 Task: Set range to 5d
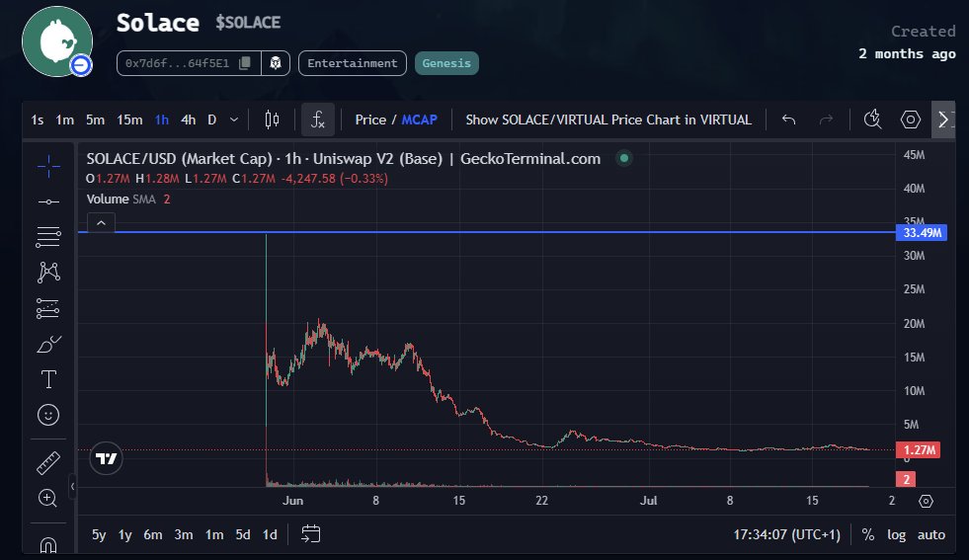(x=243, y=534)
